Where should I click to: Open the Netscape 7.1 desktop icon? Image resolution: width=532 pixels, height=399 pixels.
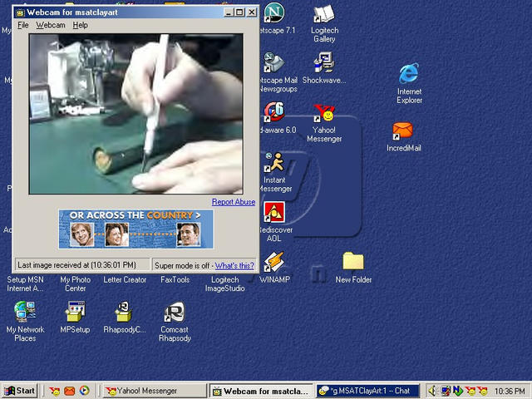coord(273,12)
